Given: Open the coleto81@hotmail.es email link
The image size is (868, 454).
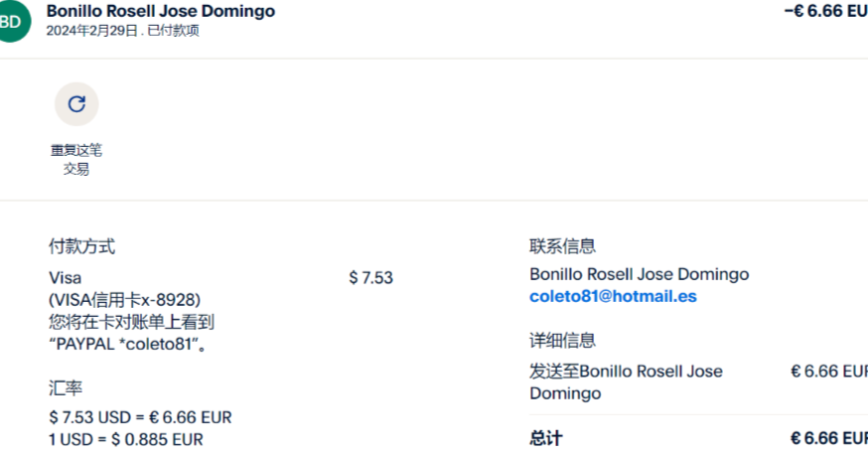Looking at the screenshot, I should coord(613,296).
